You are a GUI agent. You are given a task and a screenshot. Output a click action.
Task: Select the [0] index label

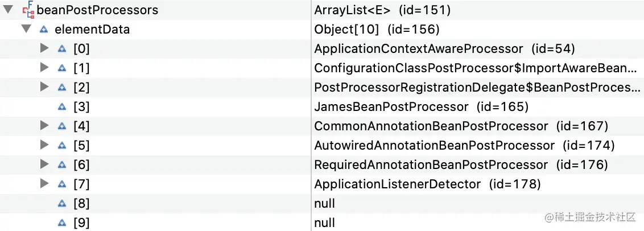(x=81, y=49)
